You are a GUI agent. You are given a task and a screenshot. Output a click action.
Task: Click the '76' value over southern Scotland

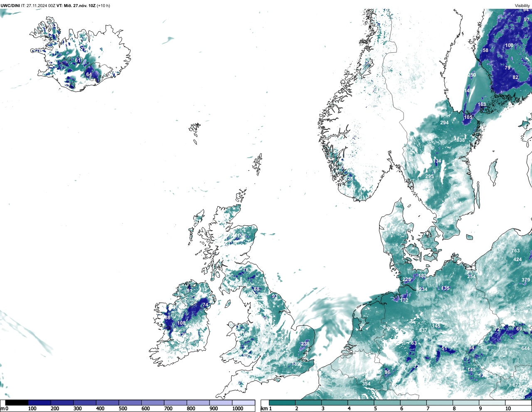point(245,270)
